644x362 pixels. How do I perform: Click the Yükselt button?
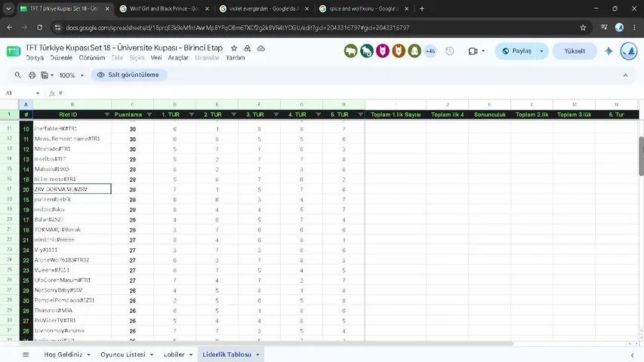click(x=575, y=51)
